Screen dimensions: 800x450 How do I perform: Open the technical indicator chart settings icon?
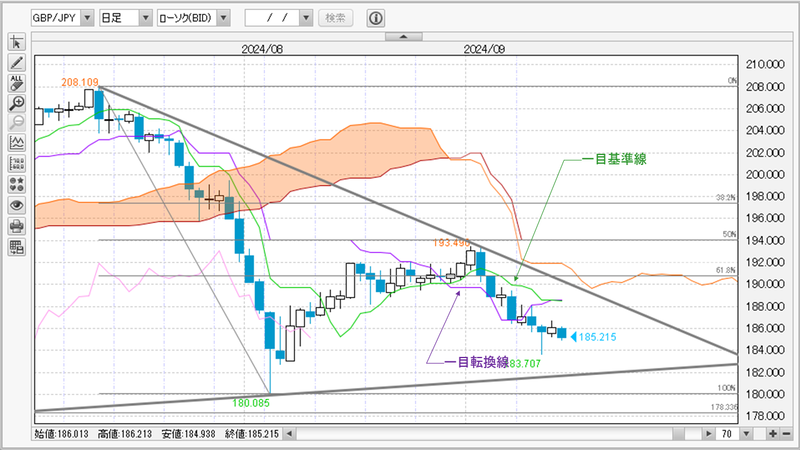[16, 143]
